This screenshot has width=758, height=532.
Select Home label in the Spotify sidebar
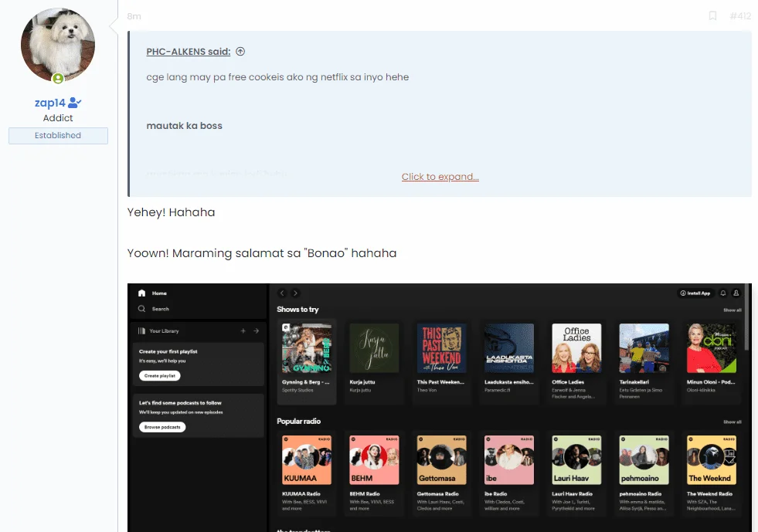(159, 293)
